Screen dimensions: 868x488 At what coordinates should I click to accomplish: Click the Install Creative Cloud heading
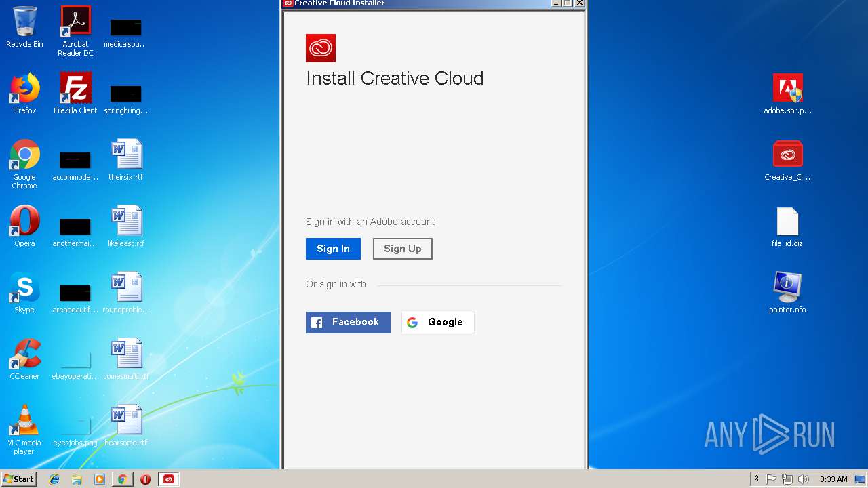tap(395, 79)
